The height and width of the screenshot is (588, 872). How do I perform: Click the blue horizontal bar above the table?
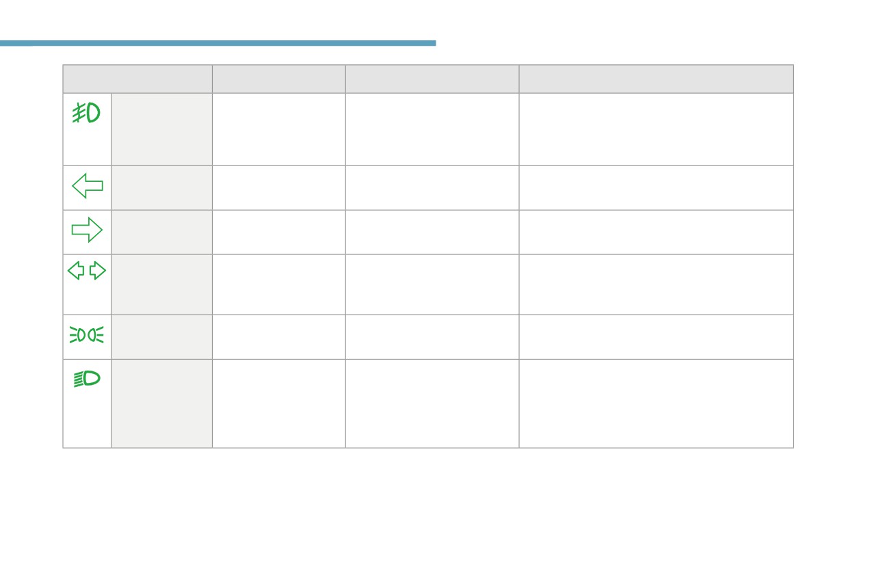[218, 43]
